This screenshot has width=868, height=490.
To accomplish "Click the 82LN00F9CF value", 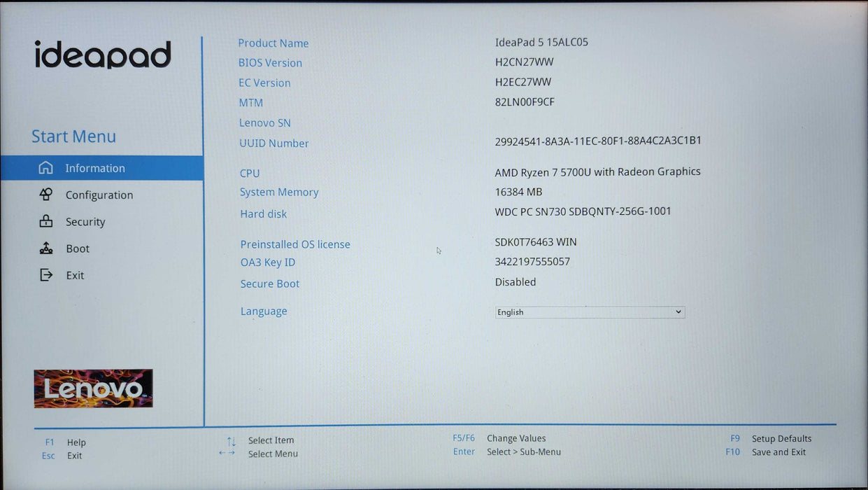I will coord(525,101).
